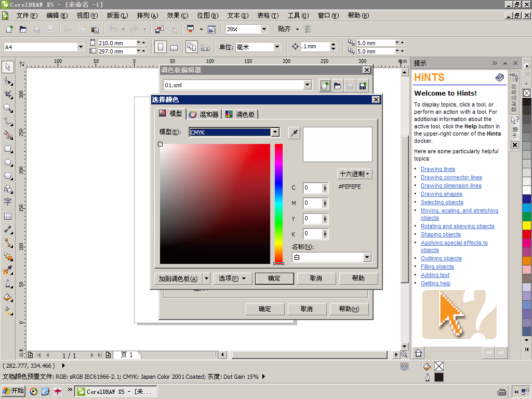Open the zoom level 39% dropdown
The width and height of the screenshot is (532, 399).
pos(264,29)
